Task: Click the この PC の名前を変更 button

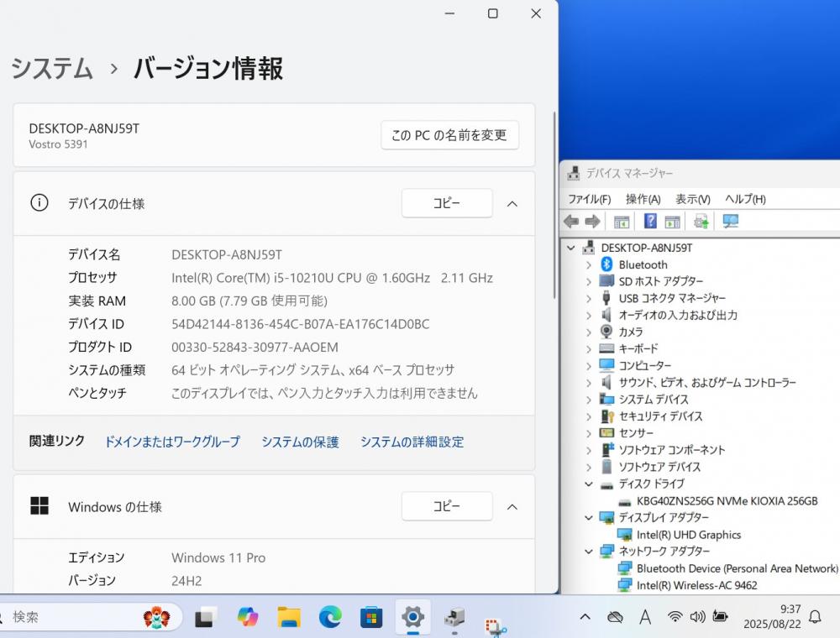Action: (x=449, y=135)
